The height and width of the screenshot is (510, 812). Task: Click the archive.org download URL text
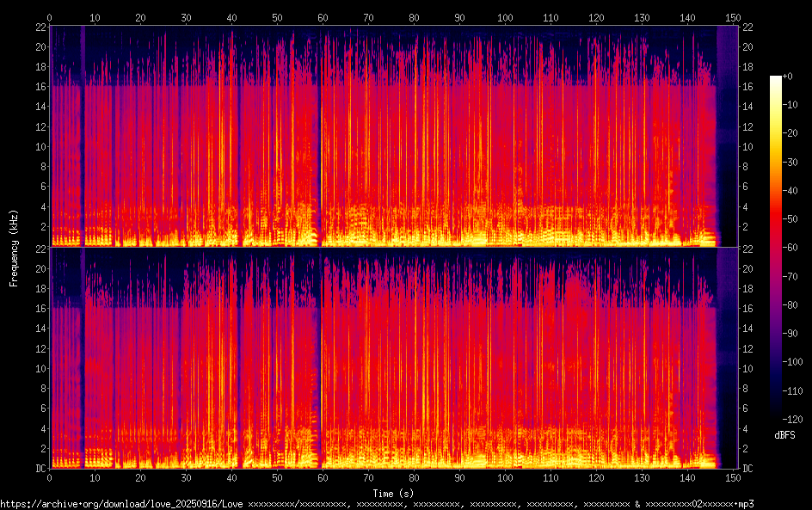tap(377, 504)
